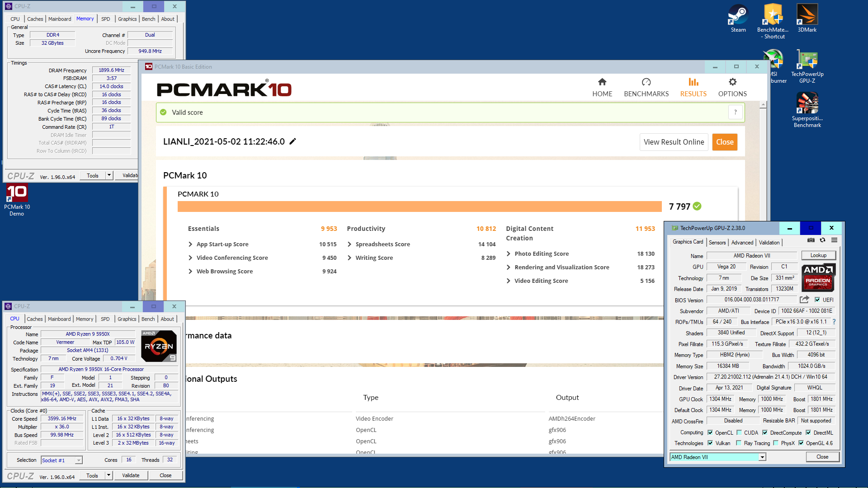Click GPU-Z title bar app icon
Image resolution: width=868 pixels, height=488 pixels.
tap(675, 228)
